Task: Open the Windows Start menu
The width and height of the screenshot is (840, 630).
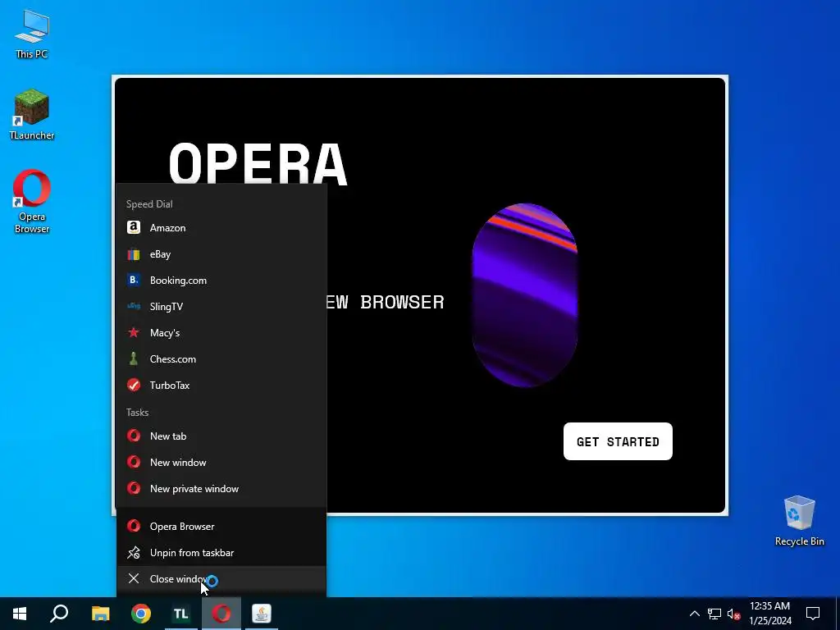Action: click(x=20, y=614)
